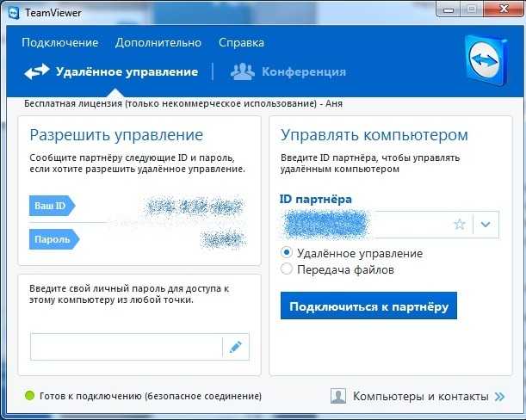Click the blurred Ваш ID value

pyautogui.click(x=195, y=207)
